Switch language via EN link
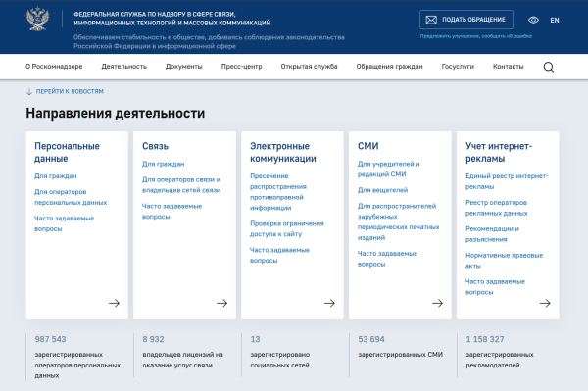Image resolution: width=588 pixels, height=391 pixels. coord(555,21)
